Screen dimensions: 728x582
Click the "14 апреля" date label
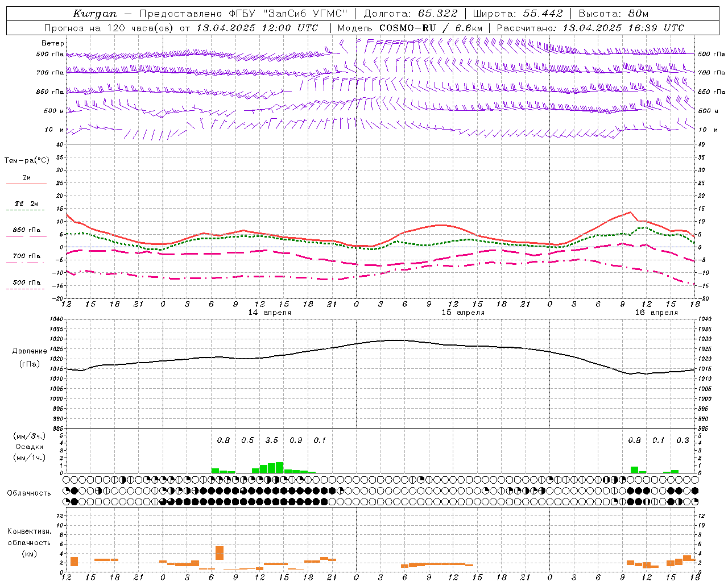(270, 313)
